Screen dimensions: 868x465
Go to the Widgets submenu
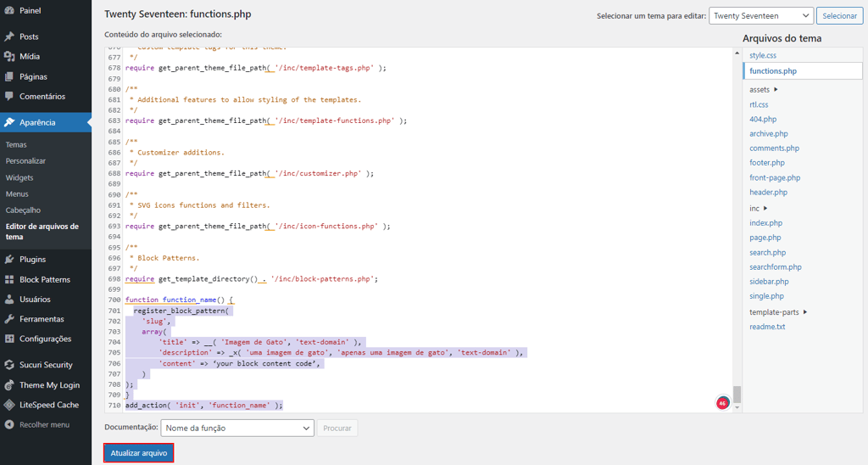tap(19, 177)
